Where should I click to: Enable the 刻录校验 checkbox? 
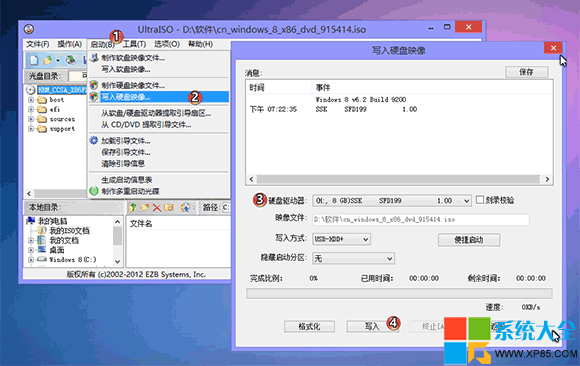pos(480,200)
